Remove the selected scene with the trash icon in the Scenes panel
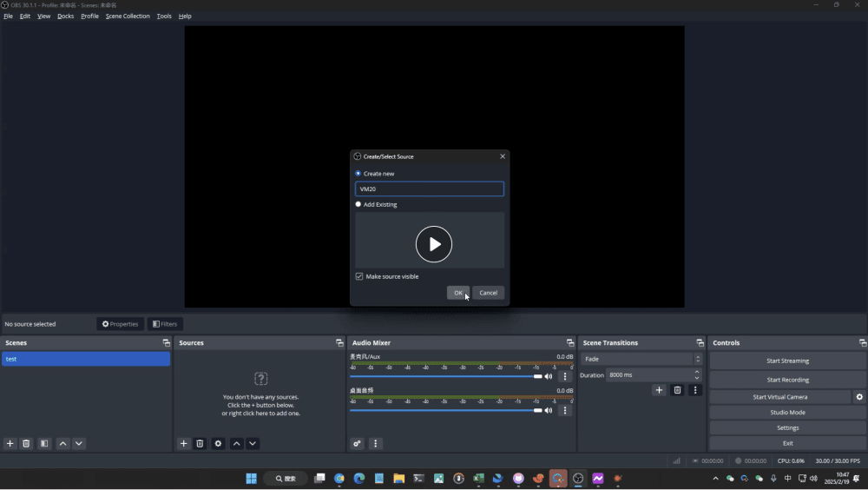 (26, 443)
